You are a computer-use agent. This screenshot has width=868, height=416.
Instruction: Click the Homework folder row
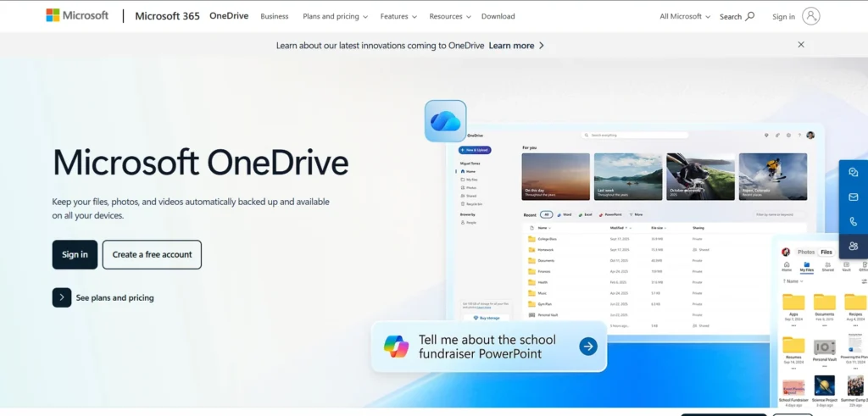coord(665,249)
